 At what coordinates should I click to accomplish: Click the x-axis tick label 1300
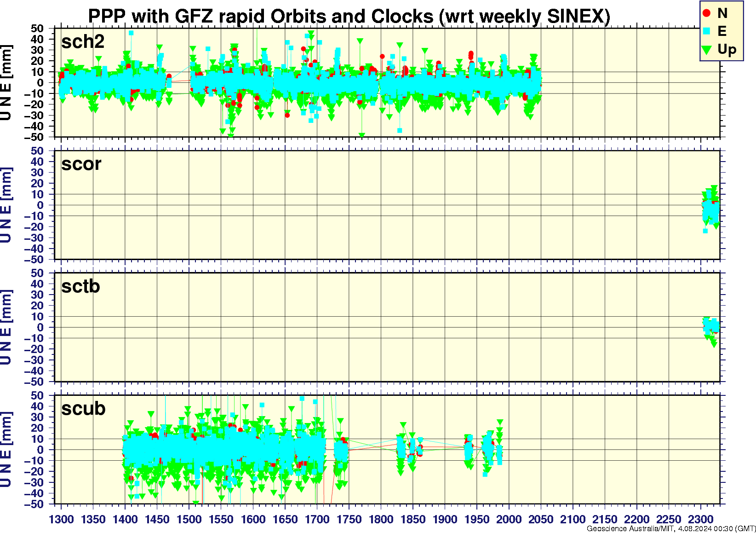pos(61,520)
